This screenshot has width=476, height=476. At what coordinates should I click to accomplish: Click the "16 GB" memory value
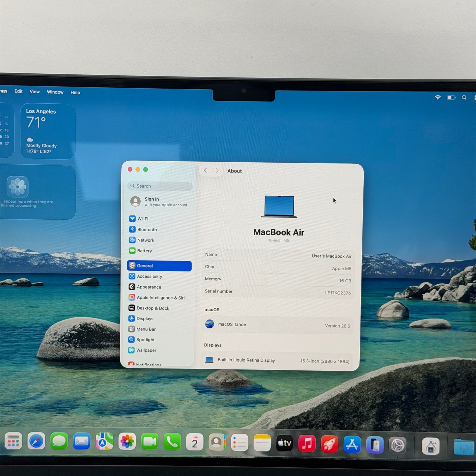[345, 281]
